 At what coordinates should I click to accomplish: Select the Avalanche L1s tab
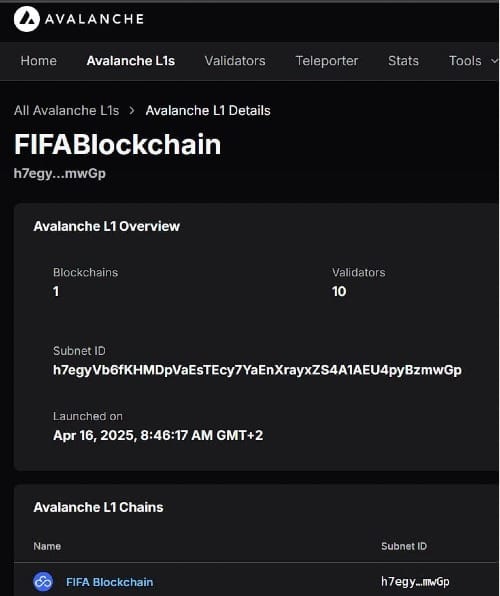(x=131, y=61)
